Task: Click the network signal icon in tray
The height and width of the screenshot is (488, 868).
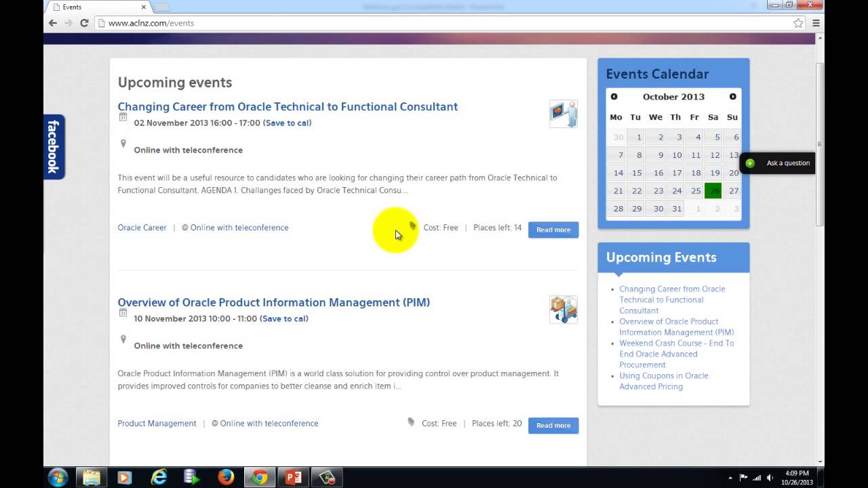Action: point(757,478)
